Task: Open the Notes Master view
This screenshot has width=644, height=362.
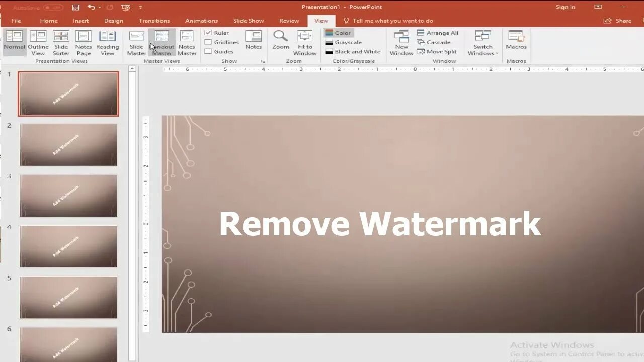Action: coord(187,42)
